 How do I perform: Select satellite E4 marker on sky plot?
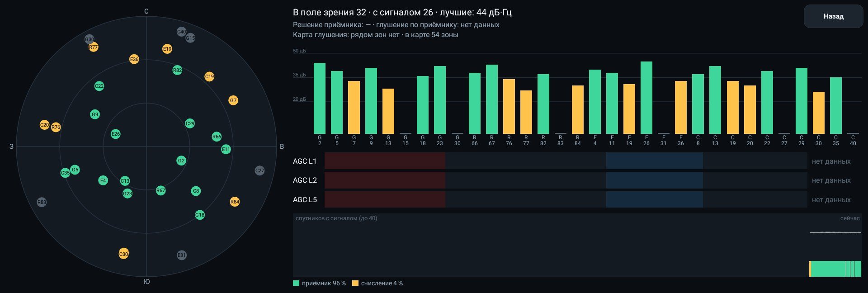coord(103,180)
